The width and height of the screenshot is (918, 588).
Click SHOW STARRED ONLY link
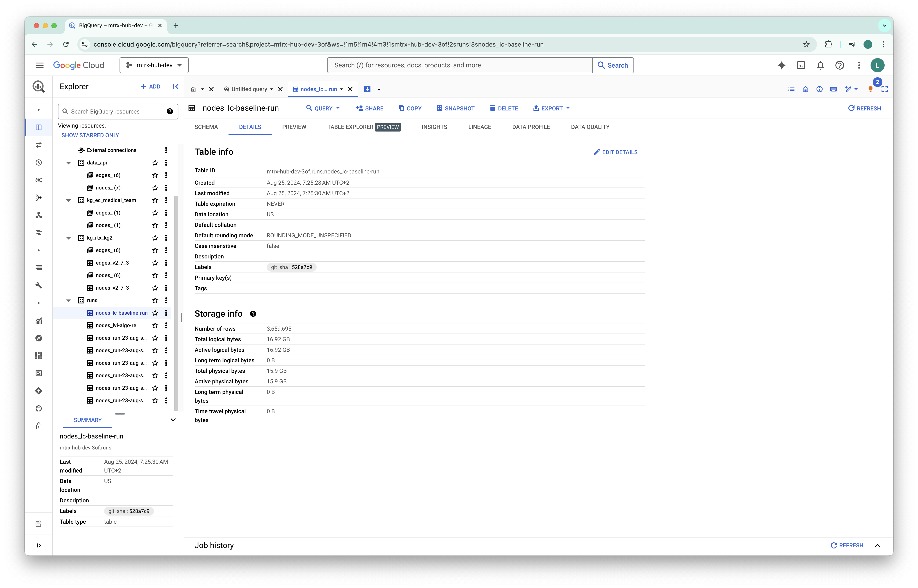click(x=90, y=135)
